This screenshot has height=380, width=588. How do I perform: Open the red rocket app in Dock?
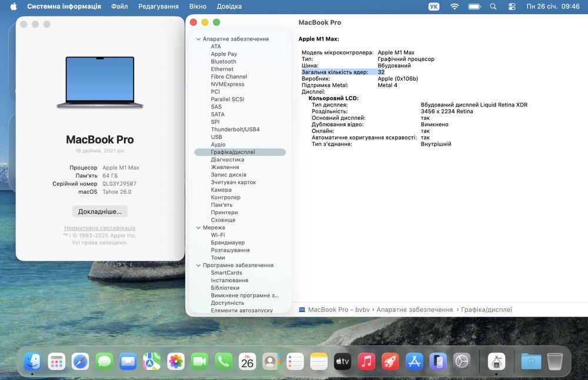tap(390, 362)
